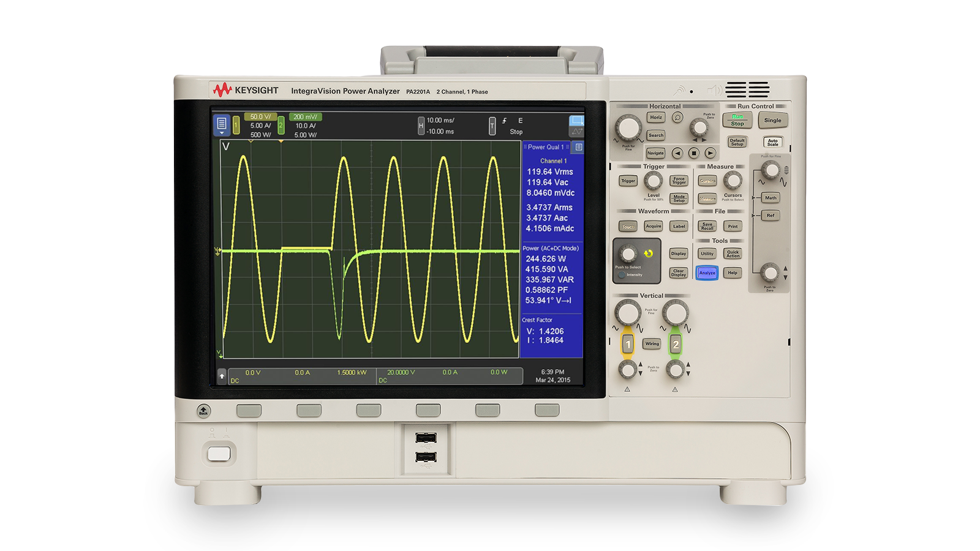
Task: Expand the Power Qual 1 panel menu icon
Action: click(x=578, y=147)
